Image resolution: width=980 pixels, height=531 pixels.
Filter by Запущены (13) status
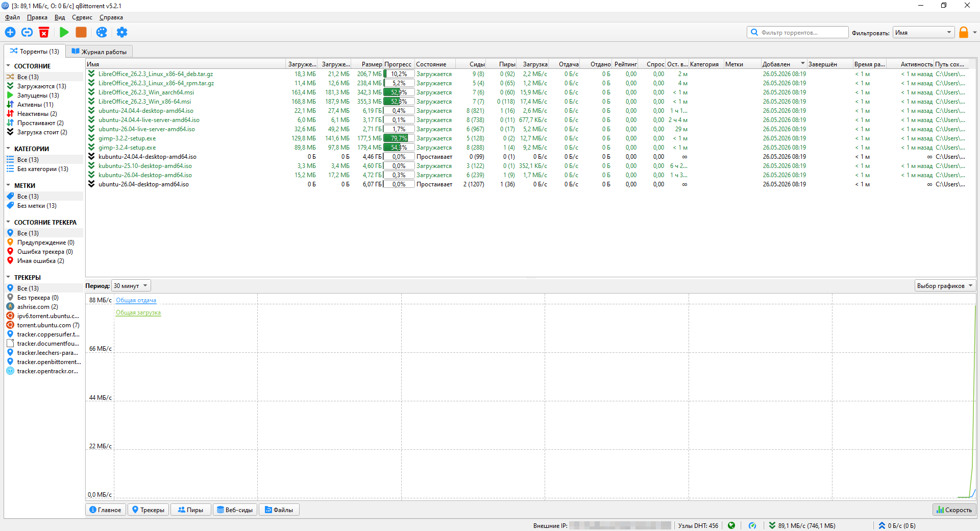click(x=43, y=95)
